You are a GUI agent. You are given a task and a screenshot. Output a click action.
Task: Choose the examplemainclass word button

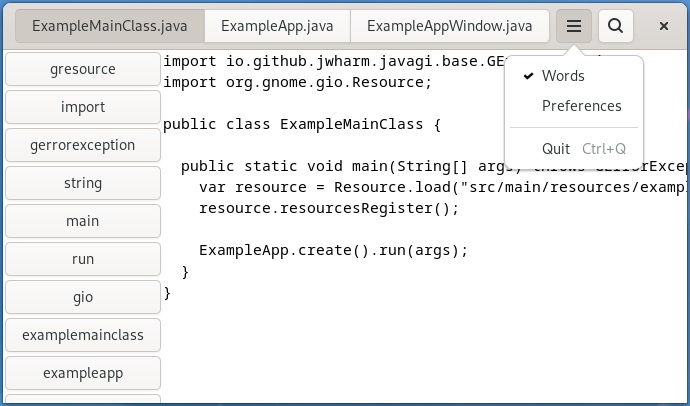tap(83, 335)
